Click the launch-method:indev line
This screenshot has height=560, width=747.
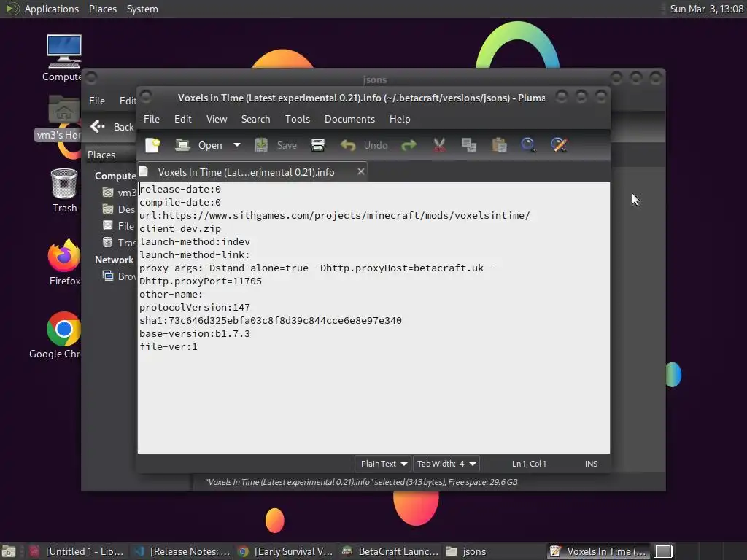coord(194,242)
